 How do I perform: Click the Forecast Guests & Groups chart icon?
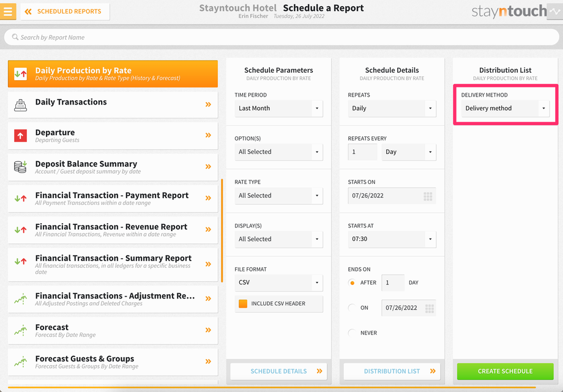[20, 361]
